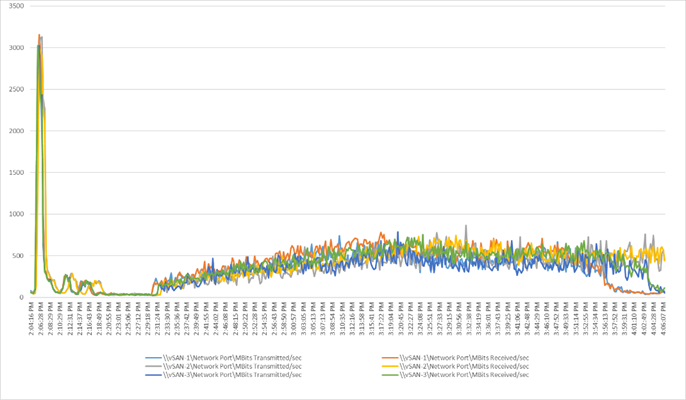Click the 3:41:06 PM time axis label
Screen dimensions: 686x400
516,318
